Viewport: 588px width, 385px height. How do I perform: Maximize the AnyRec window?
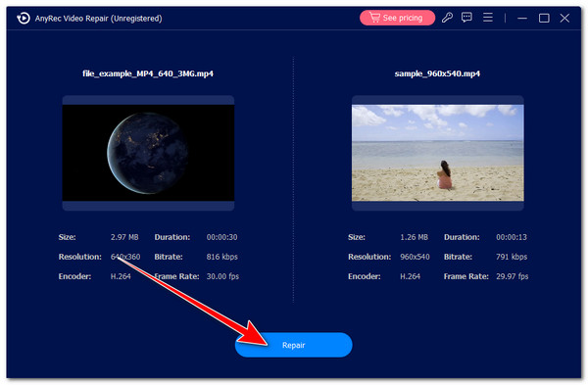click(x=544, y=18)
